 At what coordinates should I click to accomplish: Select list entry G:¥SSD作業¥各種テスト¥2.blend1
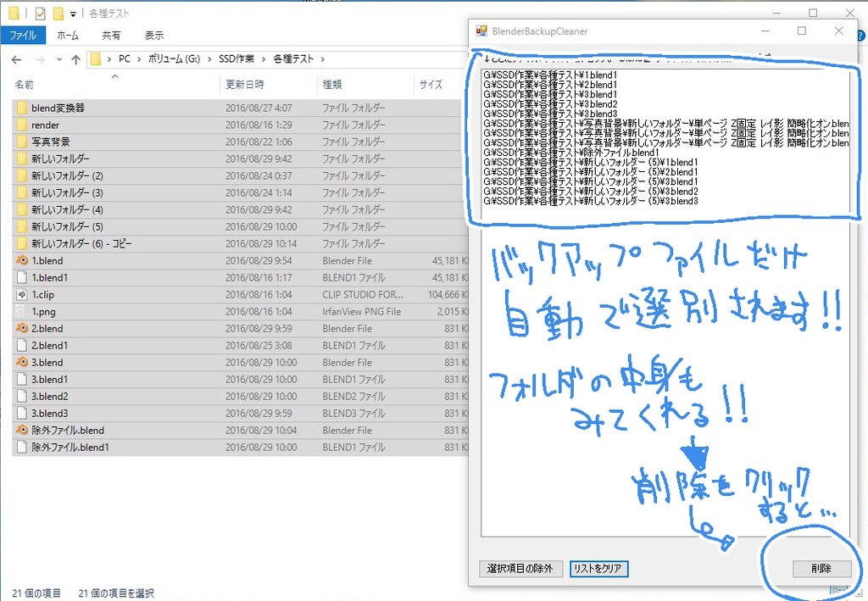(x=550, y=85)
